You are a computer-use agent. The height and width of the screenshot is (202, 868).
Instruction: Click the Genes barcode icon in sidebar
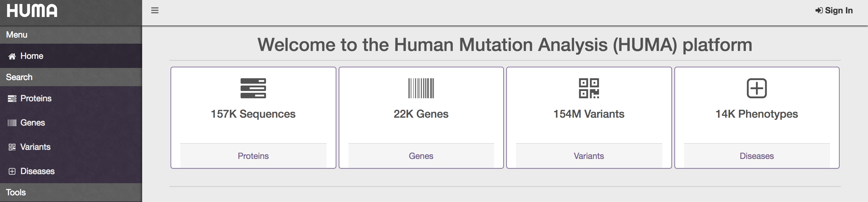click(x=12, y=123)
